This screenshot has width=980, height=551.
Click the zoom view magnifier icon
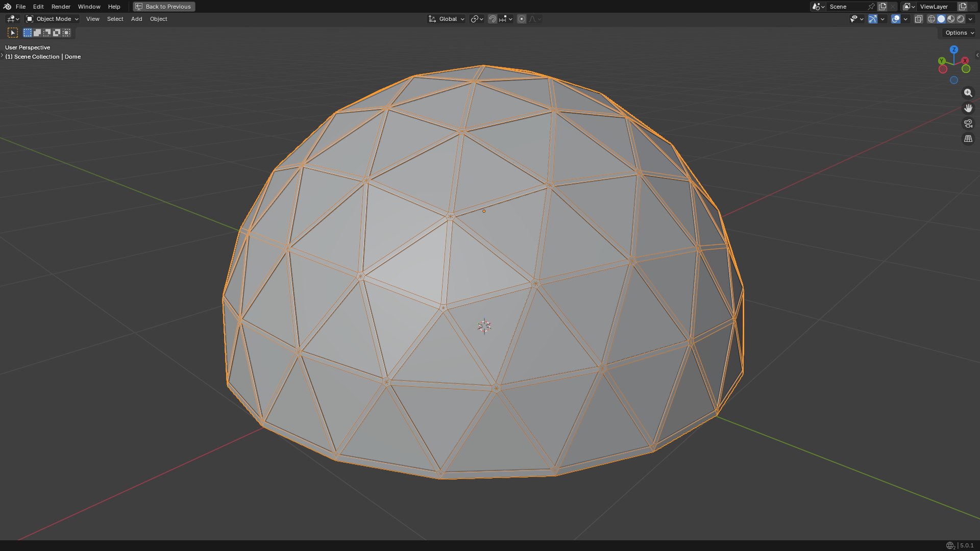pos(968,93)
